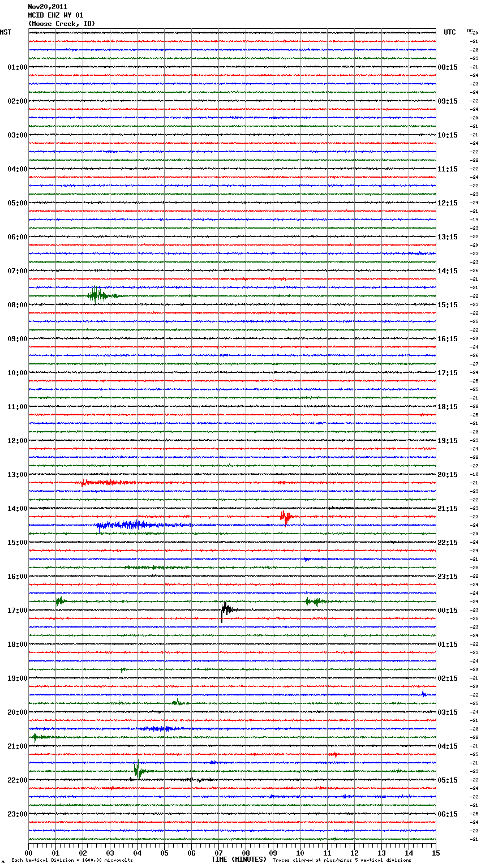Select the 04:00 MST time label
Image resolution: width=481 pixels, height=868 pixels.
point(17,169)
